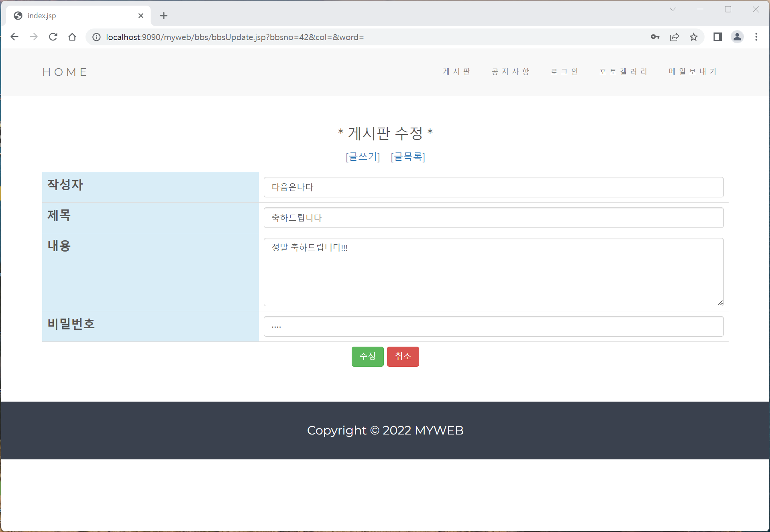This screenshot has height=532, width=770.
Task: Click the browser forward arrow
Action: pos(34,37)
